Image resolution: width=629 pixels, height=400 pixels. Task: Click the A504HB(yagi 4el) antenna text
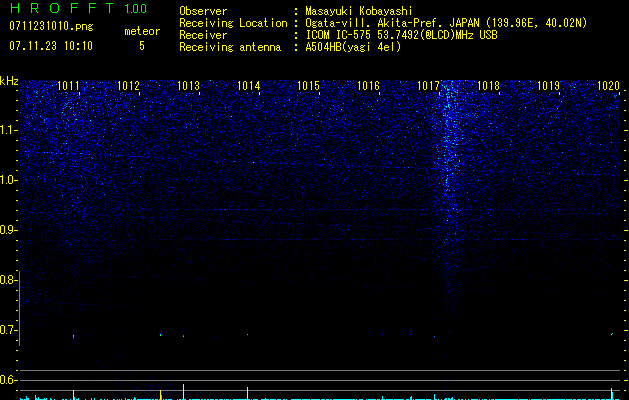[353, 47]
